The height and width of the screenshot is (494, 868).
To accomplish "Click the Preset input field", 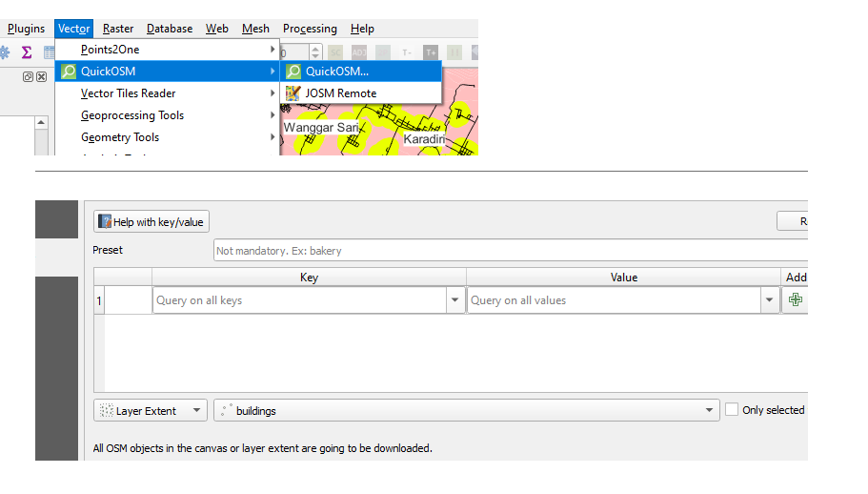I will [511, 250].
